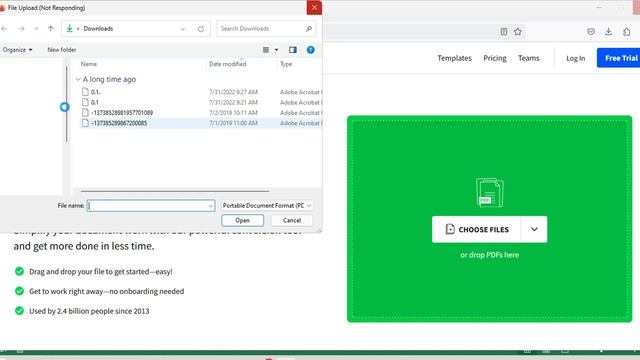Screen dimensions: 640x360
Task: Open File name history dropdown
Action: tap(211, 206)
